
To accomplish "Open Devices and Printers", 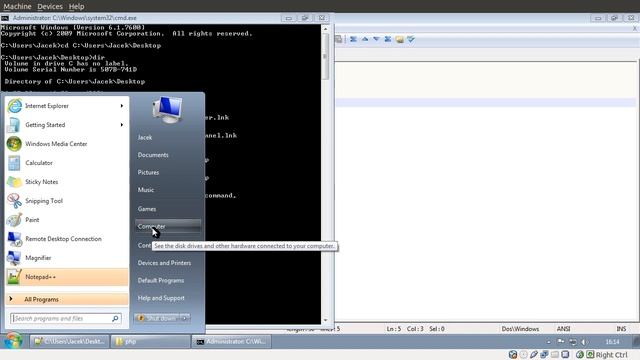I will coord(164,263).
